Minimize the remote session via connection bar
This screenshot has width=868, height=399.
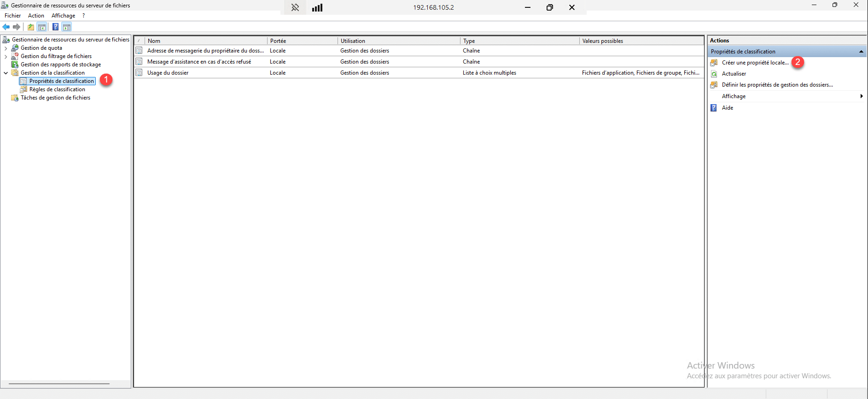click(528, 7)
